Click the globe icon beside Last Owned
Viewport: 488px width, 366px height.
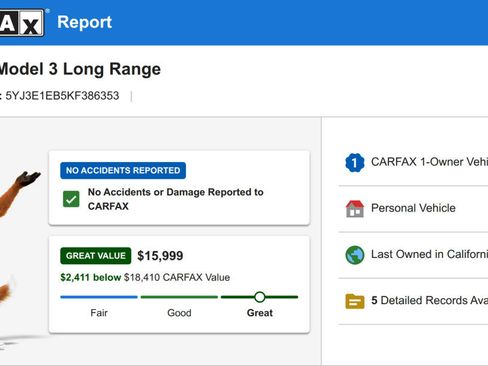[x=355, y=255]
